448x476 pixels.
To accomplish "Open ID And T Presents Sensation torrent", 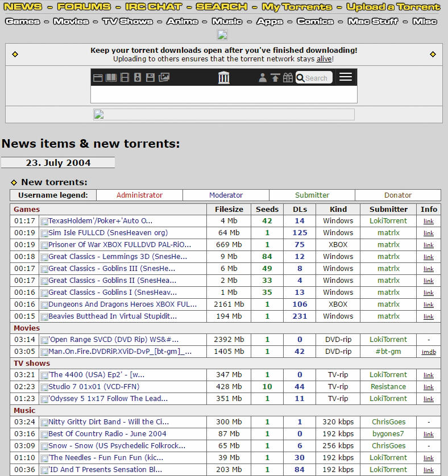I will [x=106, y=470].
